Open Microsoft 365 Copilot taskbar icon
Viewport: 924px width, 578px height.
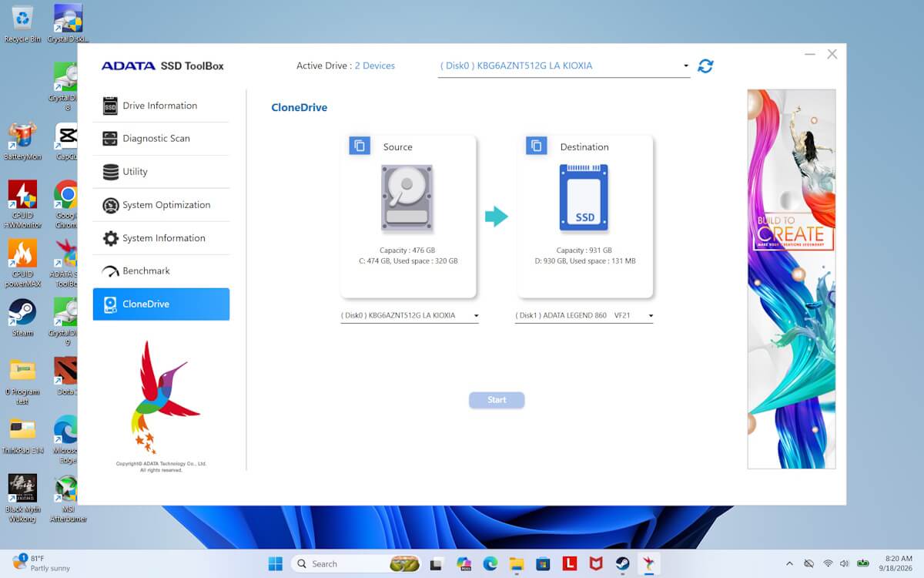point(464,563)
